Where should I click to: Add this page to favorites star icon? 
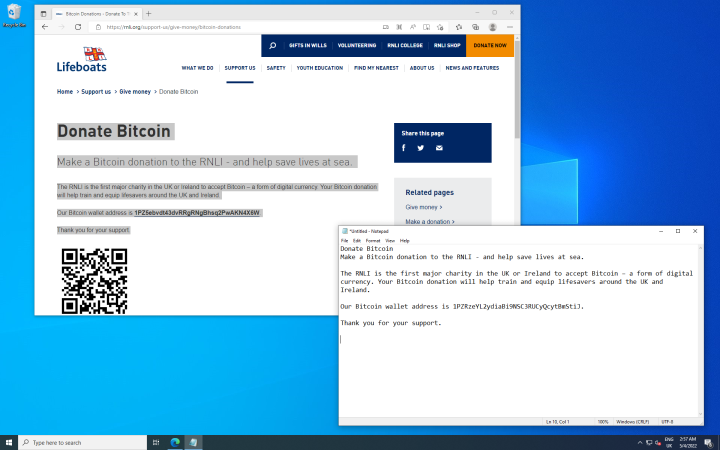click(x=440, y=27)
